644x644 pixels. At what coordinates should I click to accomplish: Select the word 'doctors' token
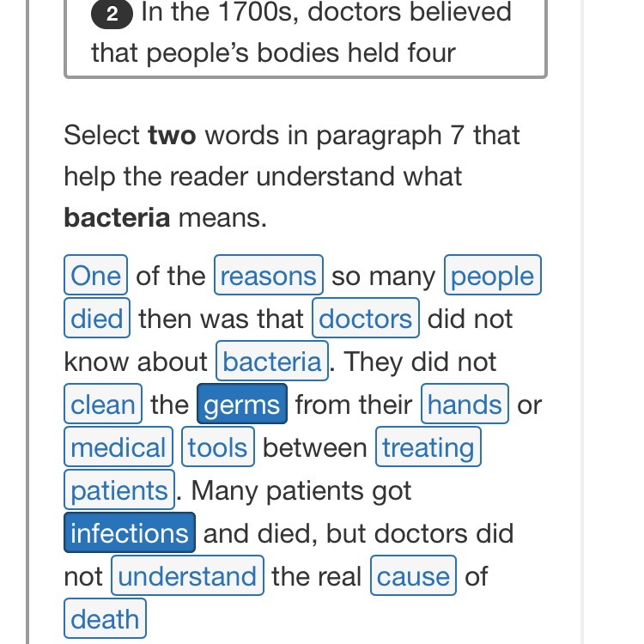click(x=366, y=318)
